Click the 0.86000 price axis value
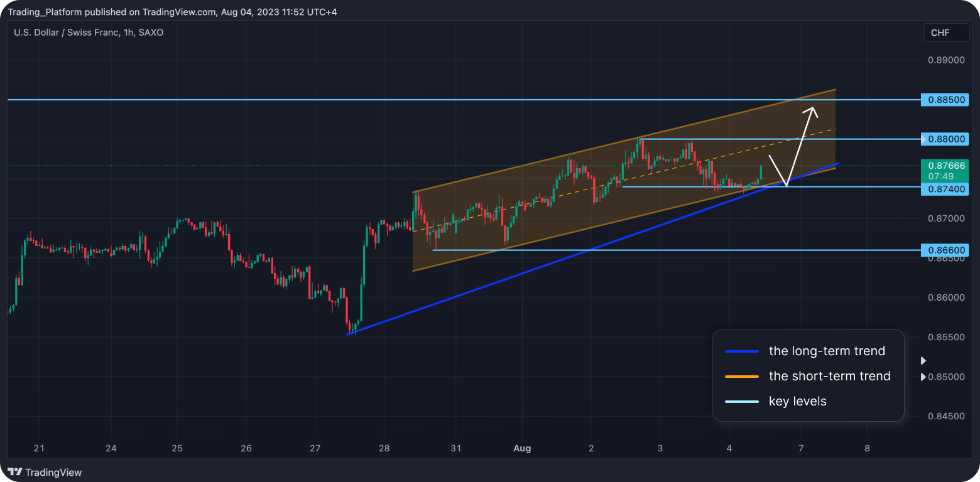980x482 pixels. click(946, 297)
